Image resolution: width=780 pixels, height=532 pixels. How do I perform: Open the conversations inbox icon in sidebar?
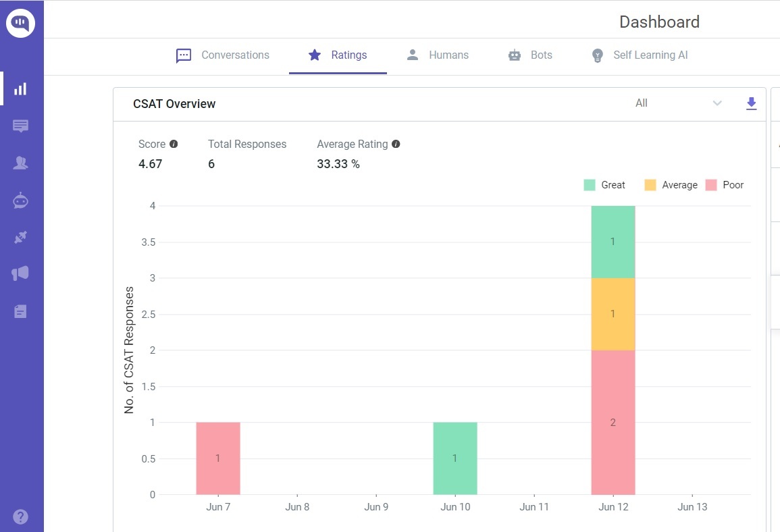(x=20, y=126)
